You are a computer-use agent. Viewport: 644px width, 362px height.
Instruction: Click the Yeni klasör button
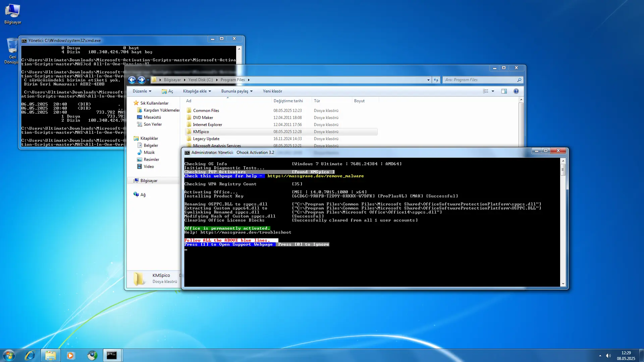pyautogui.click(x=272, y=91)
